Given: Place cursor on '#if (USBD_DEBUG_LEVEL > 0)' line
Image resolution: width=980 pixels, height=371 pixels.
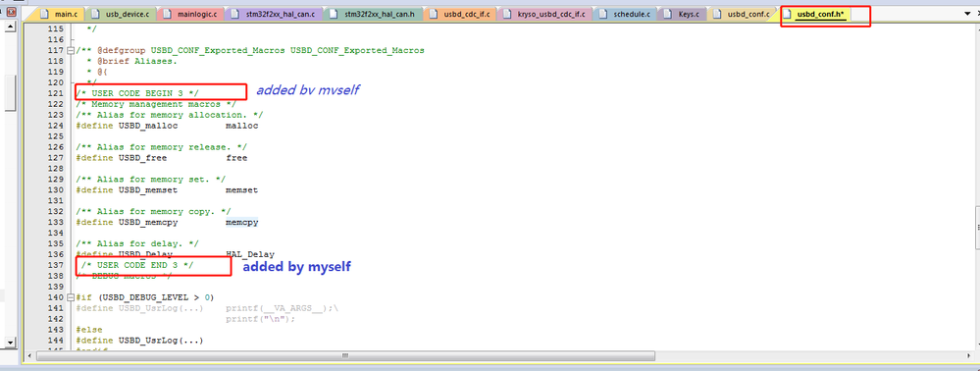Looking at the screenshot, I should pos(145,297).
